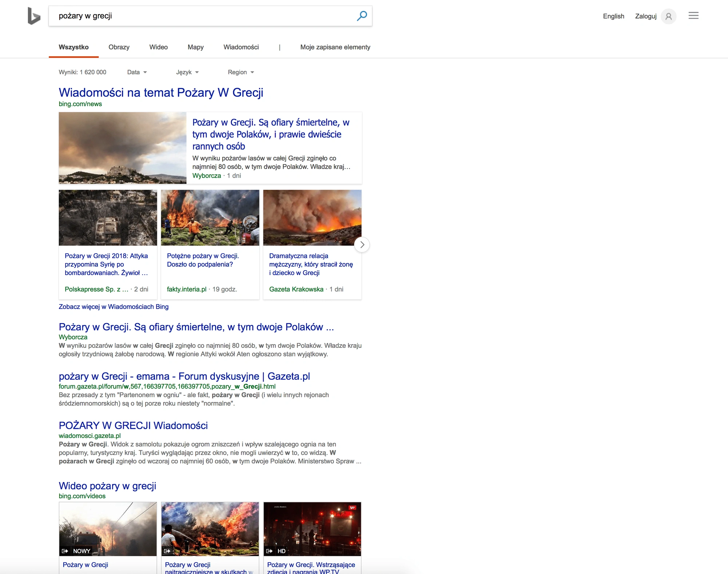Click the Zaloguj sign-in link
The height and width of the screenshot is (574, 728).
646,16
